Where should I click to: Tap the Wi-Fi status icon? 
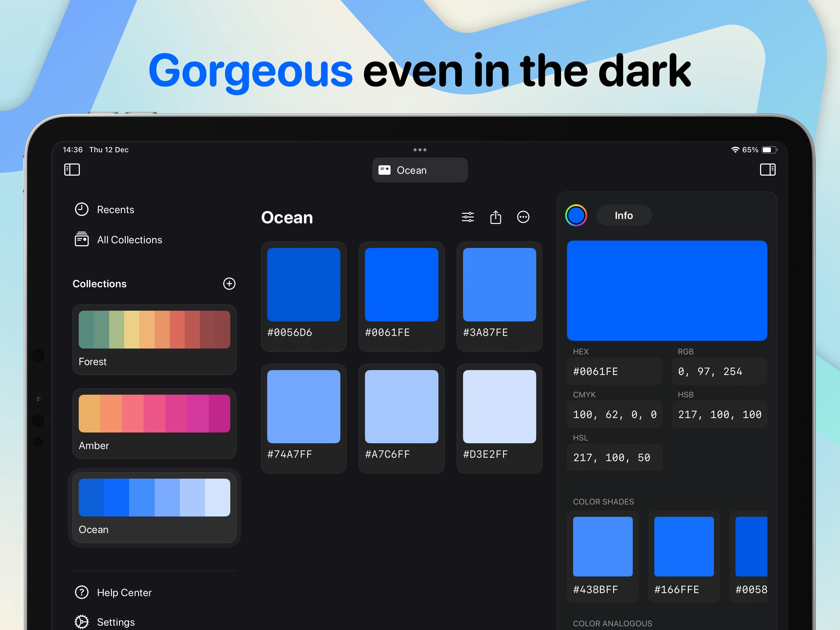735,150
